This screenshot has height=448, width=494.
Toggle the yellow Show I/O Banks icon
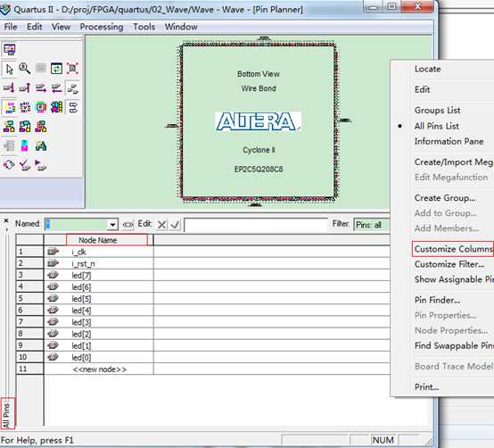[x=10, y=107]
